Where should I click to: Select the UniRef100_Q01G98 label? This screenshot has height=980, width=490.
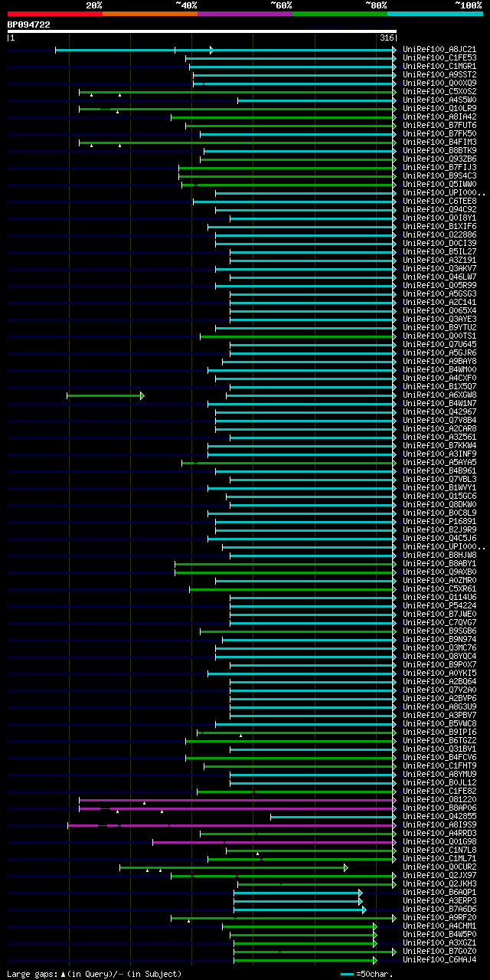pos(439,842)
